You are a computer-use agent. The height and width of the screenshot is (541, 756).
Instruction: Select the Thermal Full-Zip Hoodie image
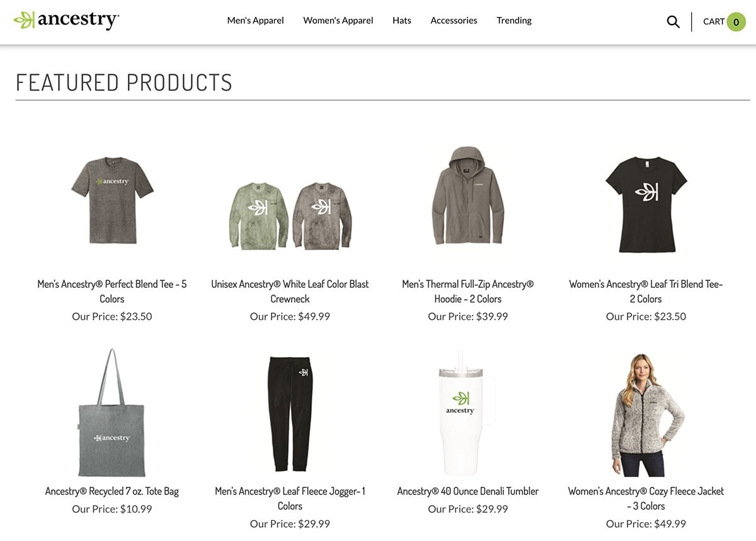[x=468, y=196]
